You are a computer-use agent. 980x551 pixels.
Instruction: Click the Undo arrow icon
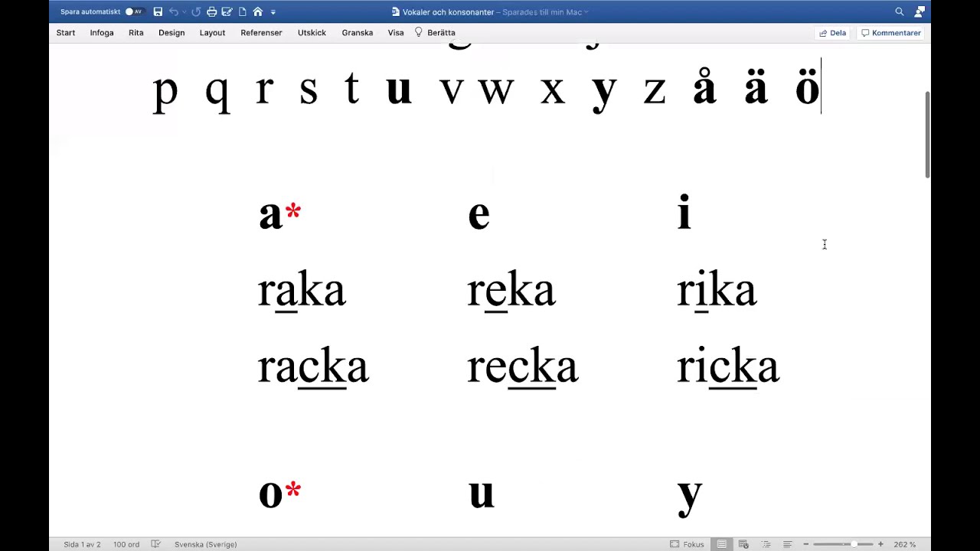[x=174, y=11]
